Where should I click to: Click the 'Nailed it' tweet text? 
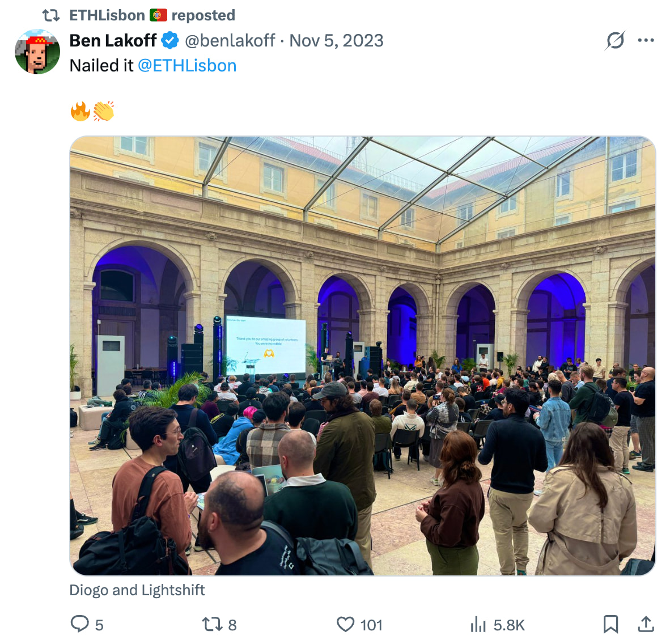tap(101, 66)
